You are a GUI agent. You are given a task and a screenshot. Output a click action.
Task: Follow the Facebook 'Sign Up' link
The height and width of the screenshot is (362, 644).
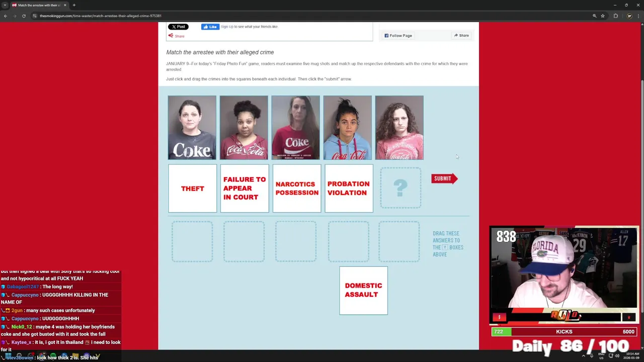pyautogui.click(x=227, y=27)
